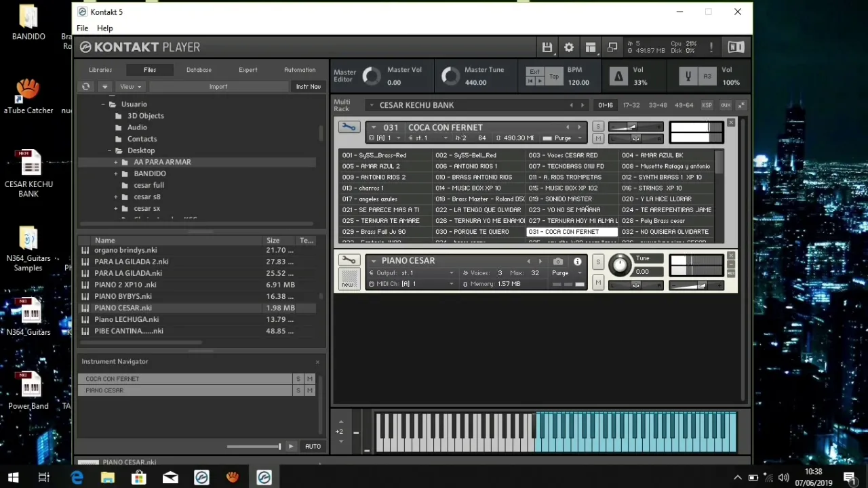Viewport: 868px width, 488px height.
Task: Open PIANO CESAR Output st.1 dropdown
Action: tap(412, 273)
